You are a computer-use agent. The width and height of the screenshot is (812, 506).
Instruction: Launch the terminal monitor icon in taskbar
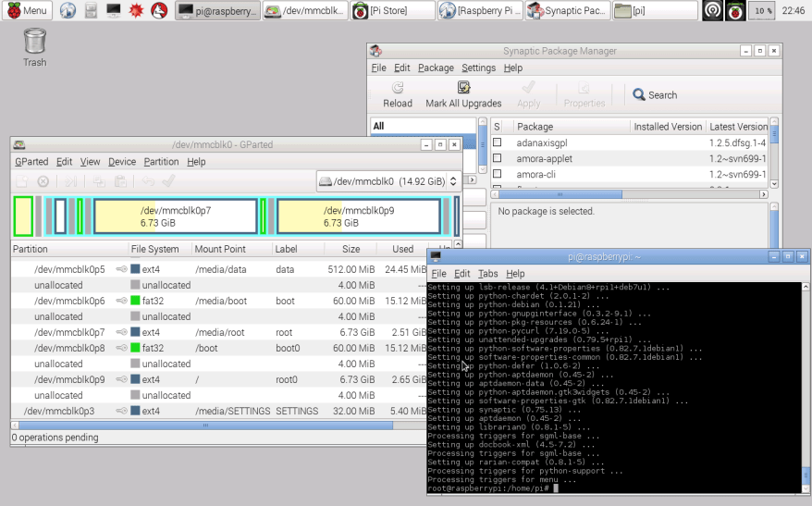114,10
